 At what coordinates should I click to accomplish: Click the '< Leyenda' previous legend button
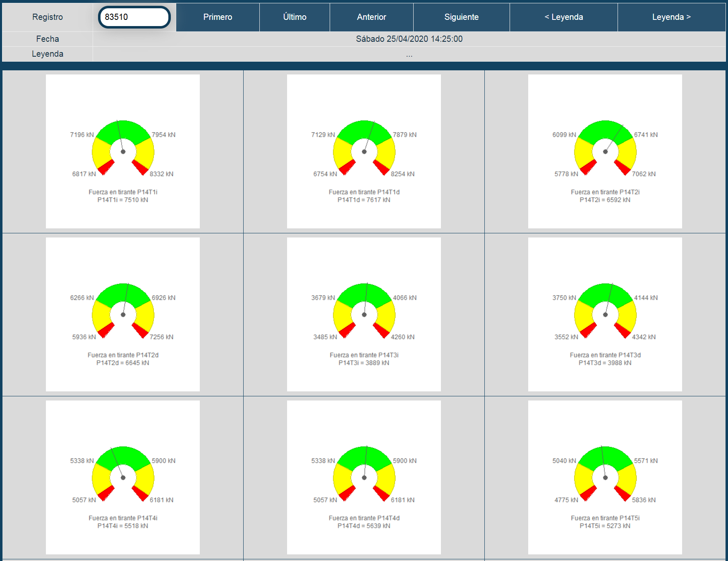tap(563, 17)
